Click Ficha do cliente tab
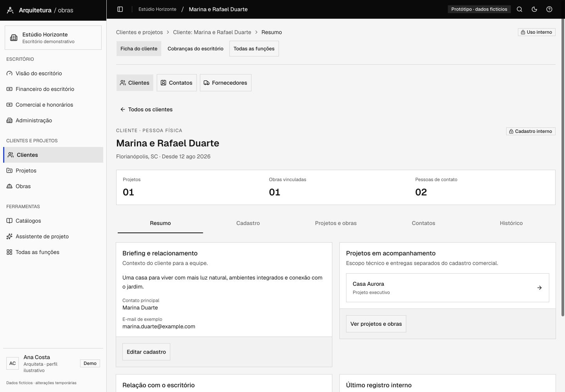The image size is (565, 392). (x=139, y=49)
